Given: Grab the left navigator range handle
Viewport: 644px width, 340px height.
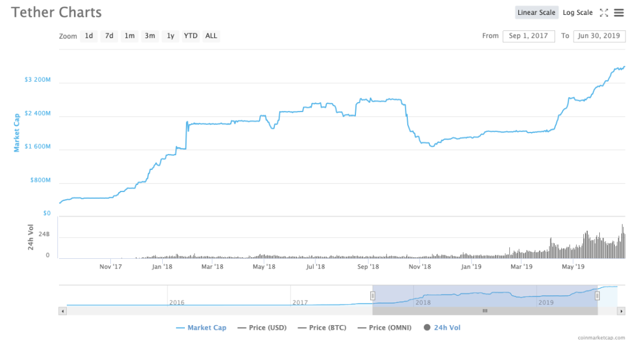Looking at the screenshot, I should 373,296.
